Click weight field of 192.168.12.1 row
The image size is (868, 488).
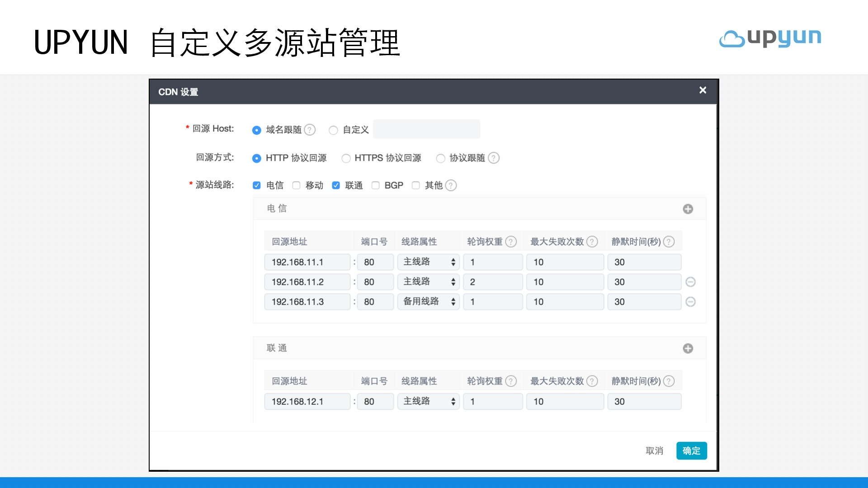pyautogui.click(x=493, y=402)
